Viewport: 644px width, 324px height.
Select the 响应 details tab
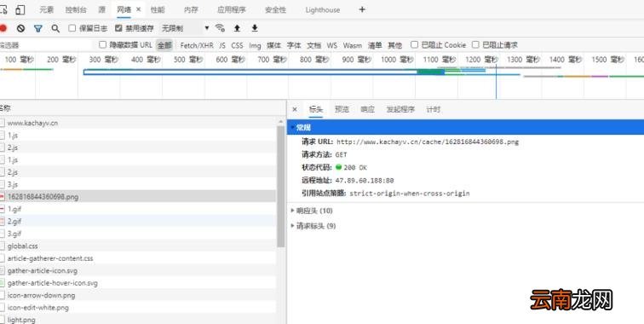click(368, 109)
